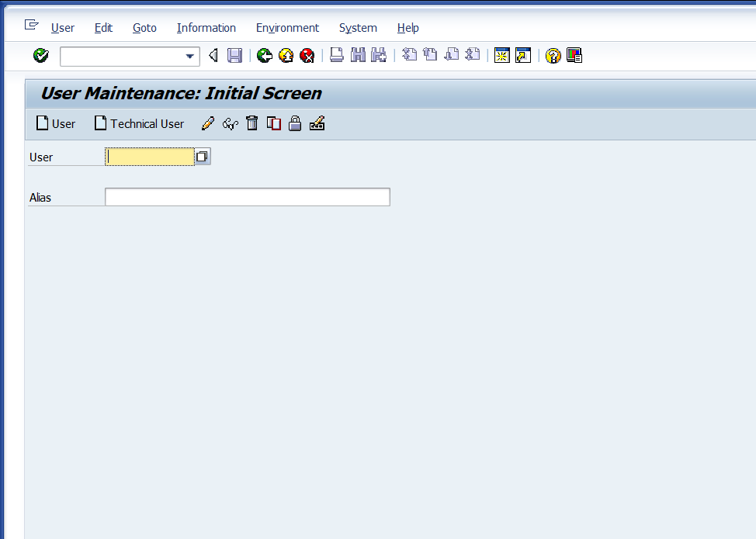Click the Previous Page icon
756x539 pixels.
(430, 55)
